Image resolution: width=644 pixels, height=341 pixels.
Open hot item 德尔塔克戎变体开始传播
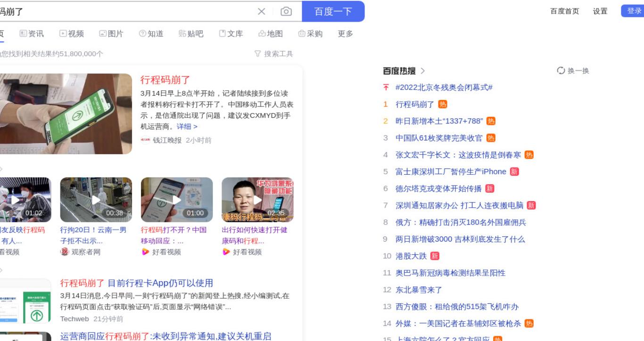(438, 188)
